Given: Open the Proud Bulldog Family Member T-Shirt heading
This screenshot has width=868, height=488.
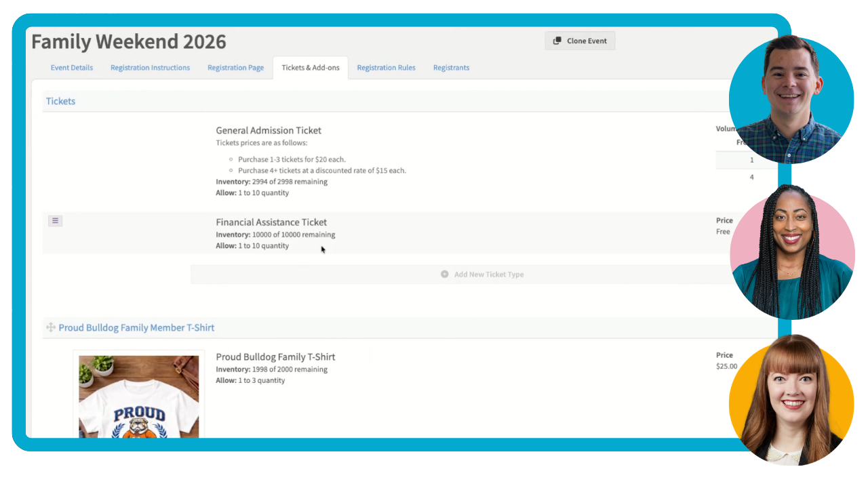Looking at the screenshot, I should click(x=136, y=327).
